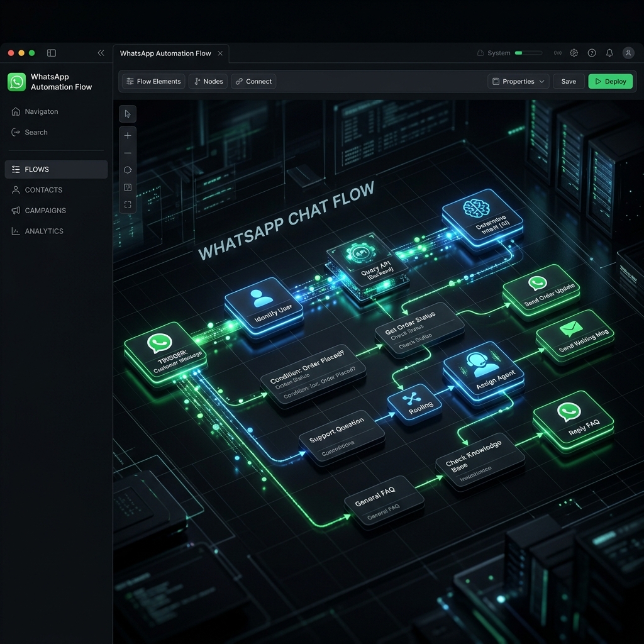This screenshot has height=644, width=644.
Task: Select the Assign Agent node
Action: [x=484, y=374]
